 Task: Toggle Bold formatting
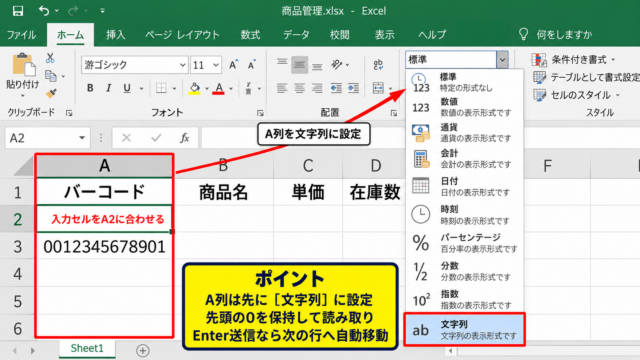click(x=90, y=88)
